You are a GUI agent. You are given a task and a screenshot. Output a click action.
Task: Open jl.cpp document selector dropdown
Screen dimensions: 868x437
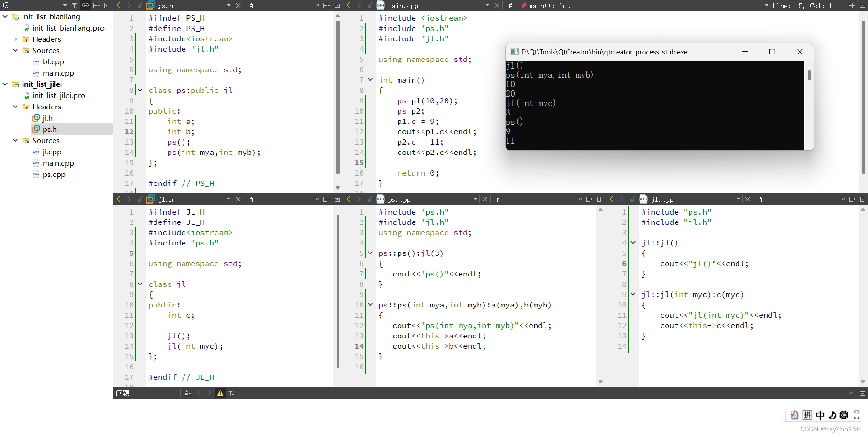pyautogui.click(x=738, y=199)
